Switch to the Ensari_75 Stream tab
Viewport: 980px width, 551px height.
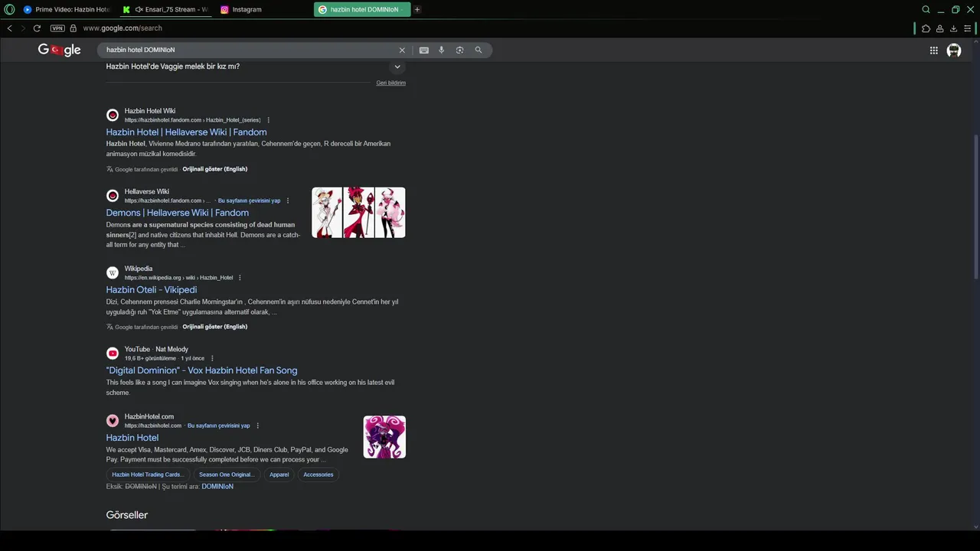tap(165, 9)
